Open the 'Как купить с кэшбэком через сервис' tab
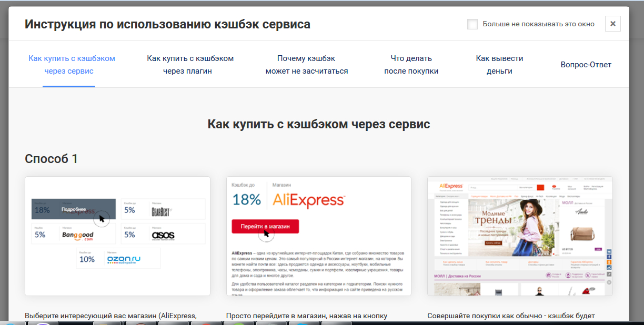Screen dimensions: 644x325 (72, 65)
